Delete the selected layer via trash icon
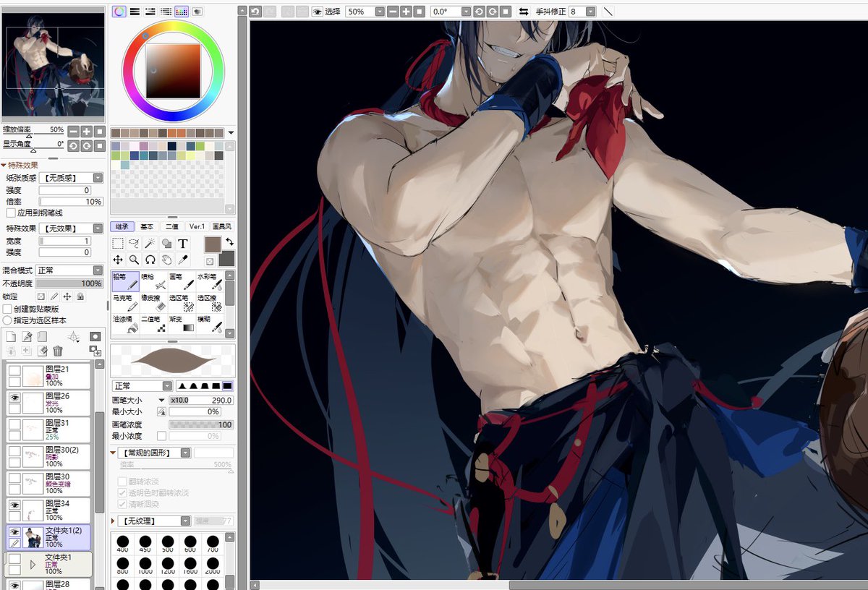Image resolution: width=868 pixels, height=590 pixels. coord(58,351)
